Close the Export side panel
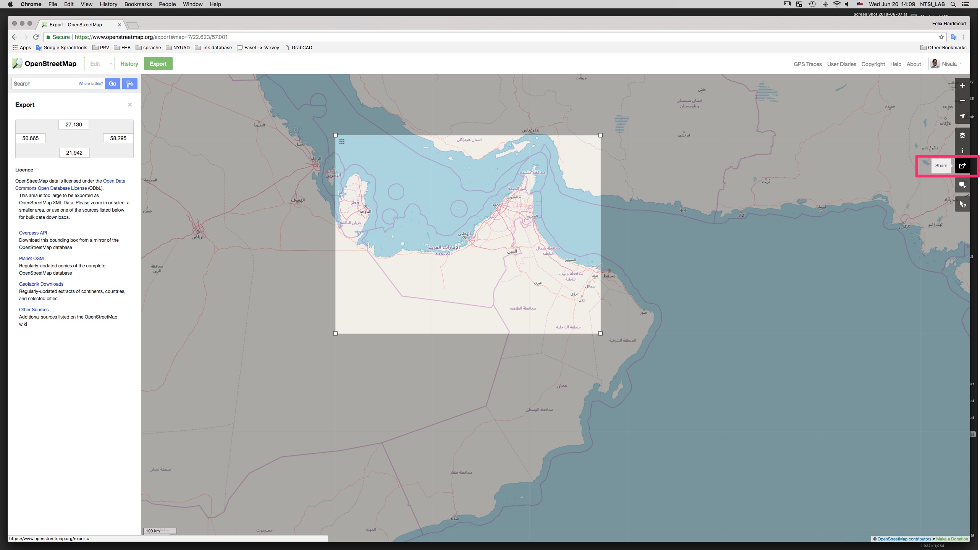The width and height of the screenshot is (980, 550). [130, 105]
